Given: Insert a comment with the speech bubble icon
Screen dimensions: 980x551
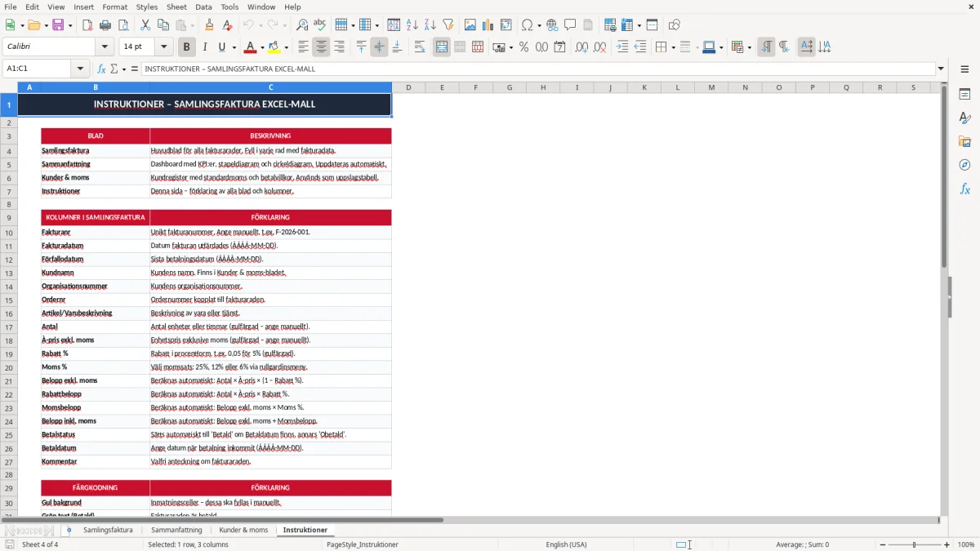Looking at the screenshot, I should tap(570, 25).
